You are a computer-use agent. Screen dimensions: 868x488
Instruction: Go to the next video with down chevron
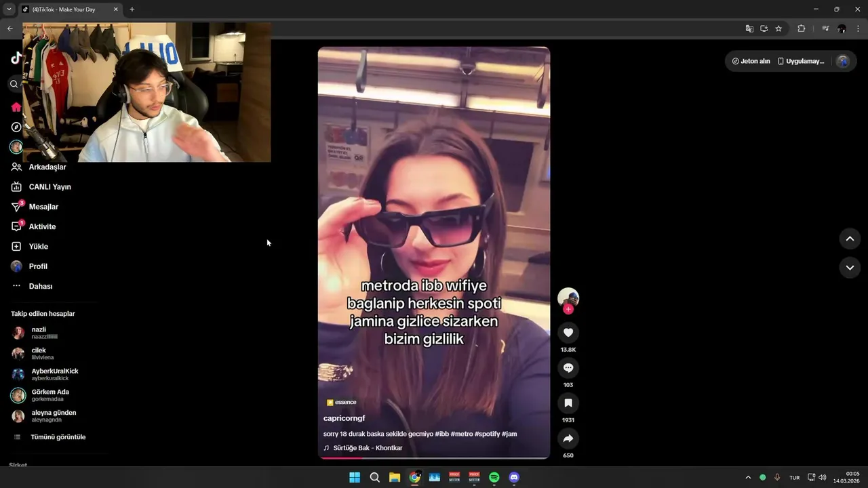click(850, 267)
